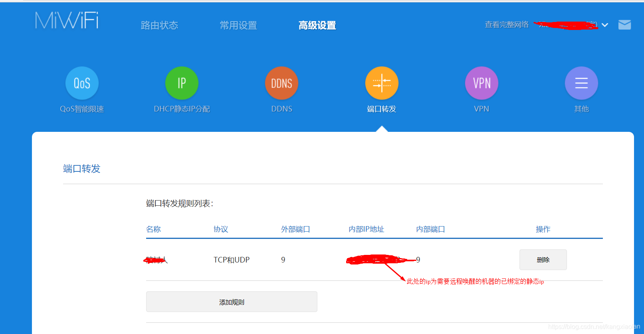Viewport: 644px width, 334px height.
Task: Delete the rule using 删除 button
Action: point(543,260)
